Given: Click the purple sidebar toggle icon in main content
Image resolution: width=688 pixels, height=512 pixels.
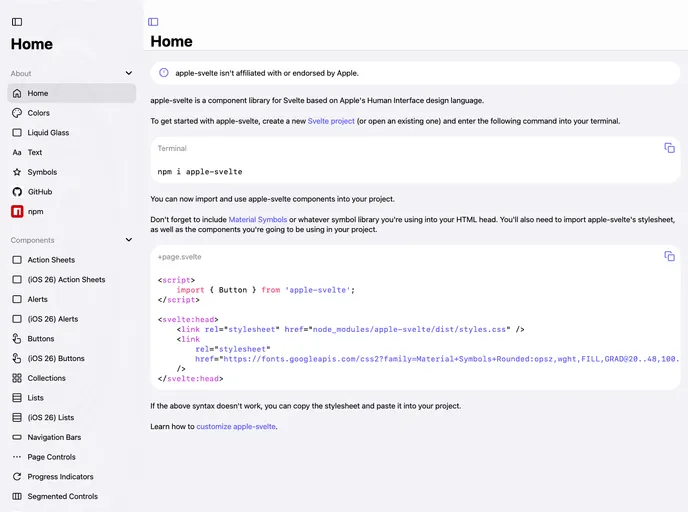Looking at the screenshot, I should 153,22.
